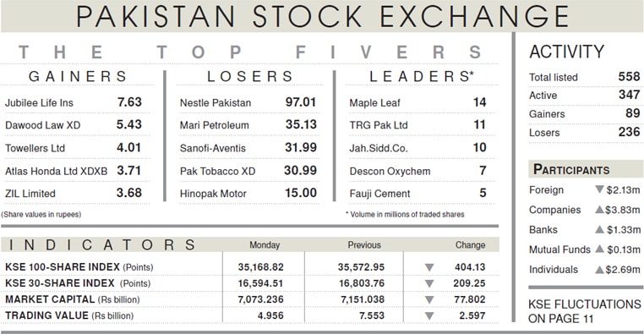This screenshot has width=644, height=334.
Task: Click the down arrow beside Foreign $2.13m
Action: (600, 189)
